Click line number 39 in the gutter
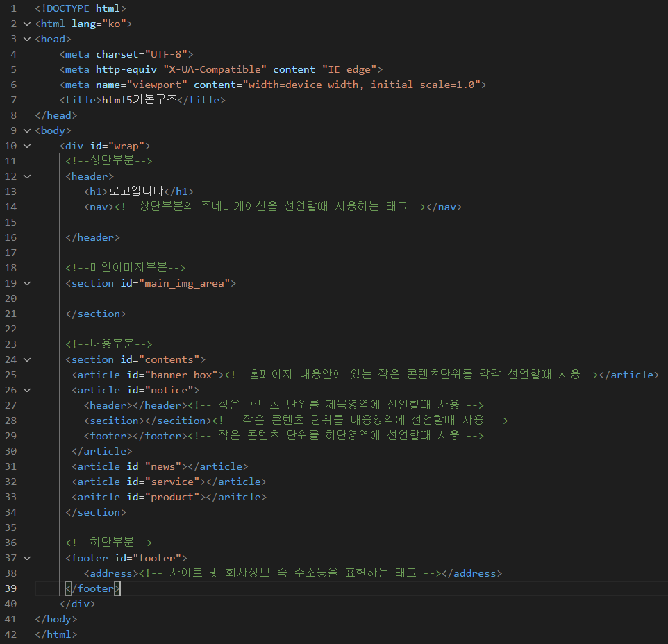The height and width of the screenshot is (644, 668). (x=10, y=588)
